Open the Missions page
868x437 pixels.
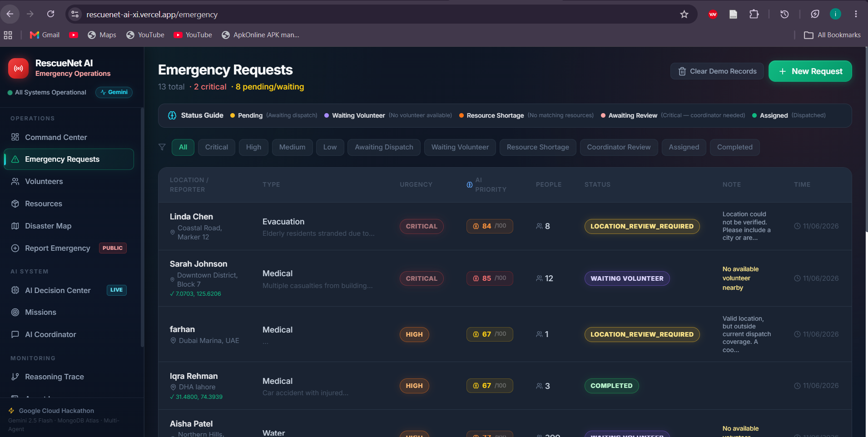(69, 312)
